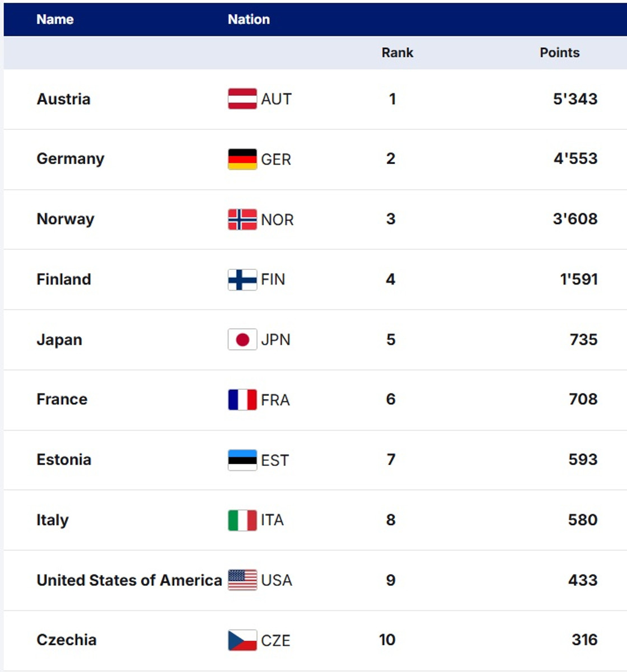
Task: Click the Nation column header
Action: 249,20
